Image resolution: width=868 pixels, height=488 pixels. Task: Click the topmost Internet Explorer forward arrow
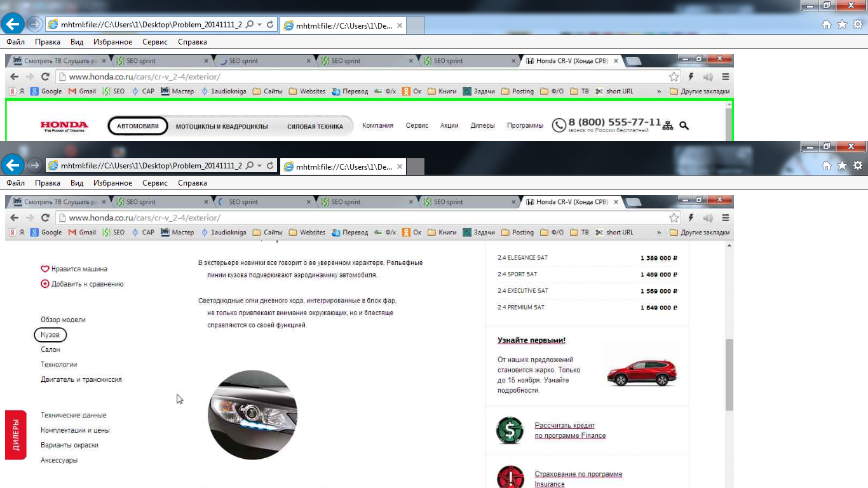point(35,25)
